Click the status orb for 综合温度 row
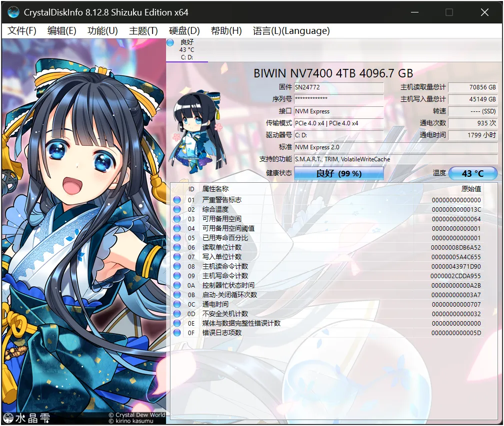 [177, 209]
